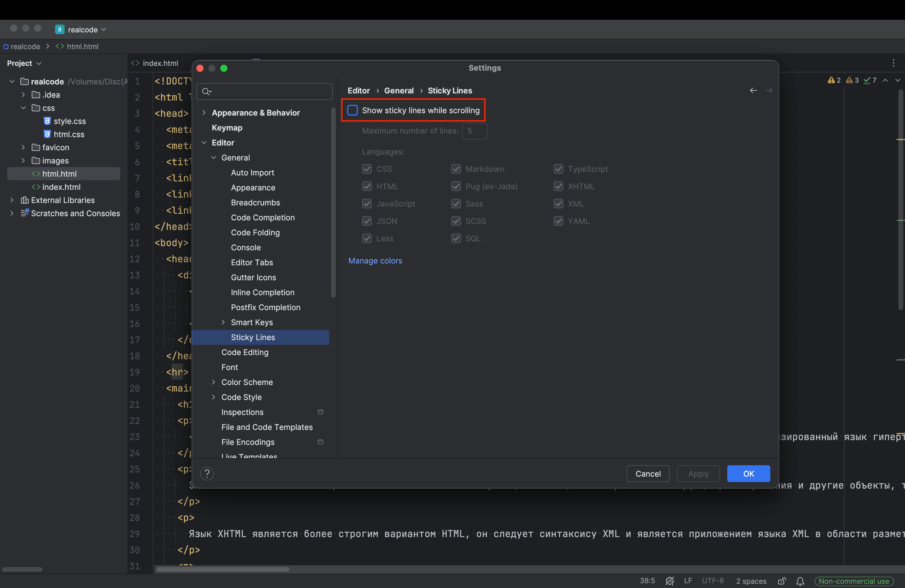Click the Manage colors link
This screenshot has height=588, width=905.
point(375,260)
